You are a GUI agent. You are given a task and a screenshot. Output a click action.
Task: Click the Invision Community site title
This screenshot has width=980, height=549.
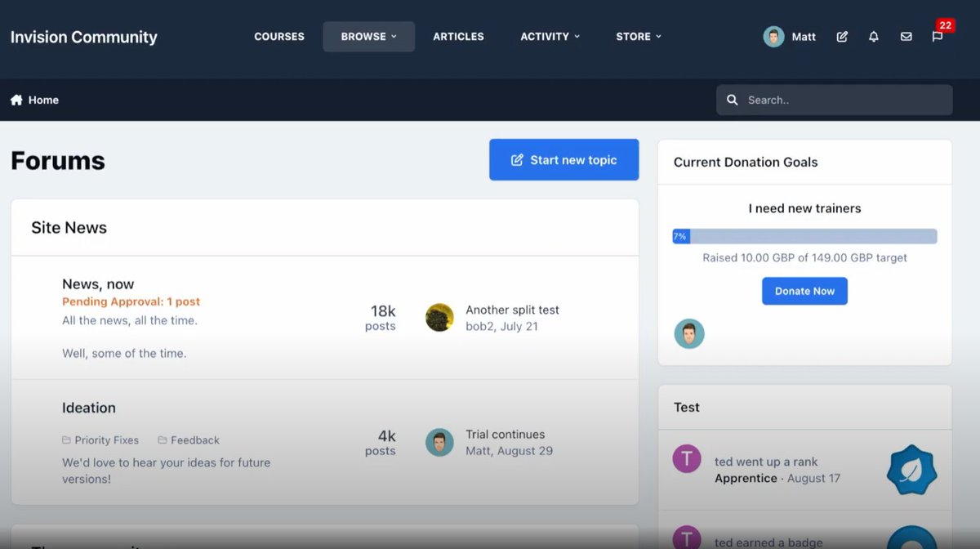pyautogui.click(x=83, y=37)
